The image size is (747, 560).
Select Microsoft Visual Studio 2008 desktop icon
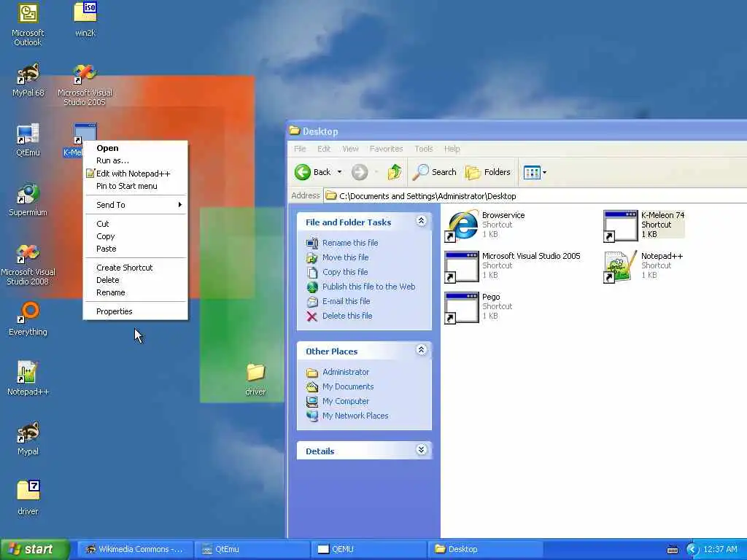28,264
